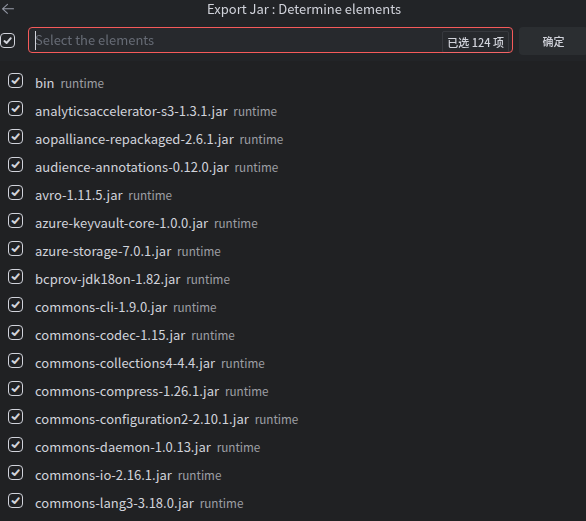Select 'commons-daemon-1.0.13.jar' label

tap(123, 448)
